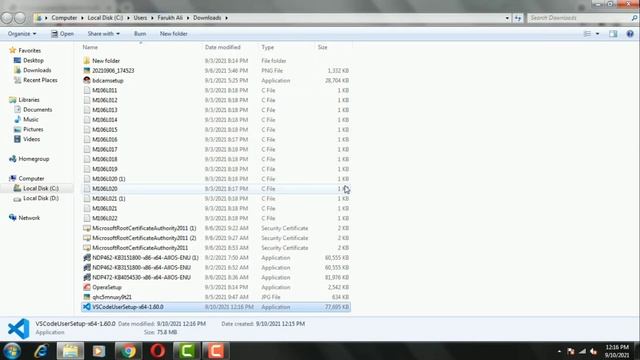The height and width of the screenshot is (360, 640).
Task: Select the M106L020 (1) file name
Action: [109, 179]
